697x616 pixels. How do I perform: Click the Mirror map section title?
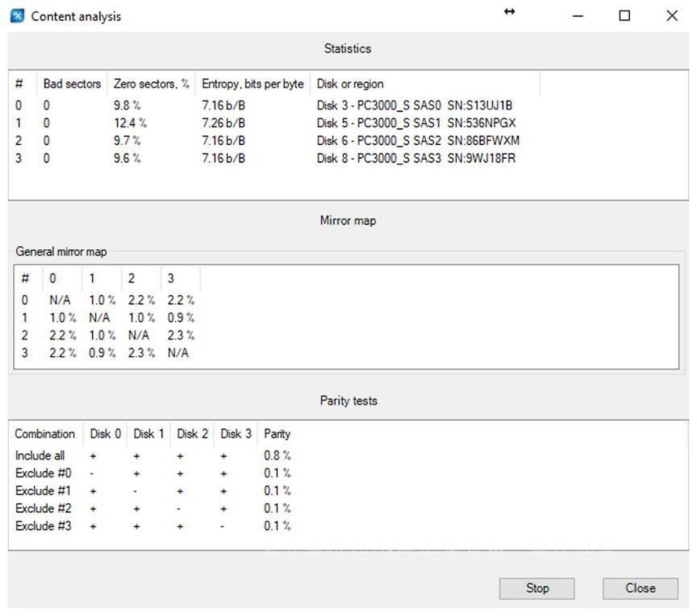(347, 220)
